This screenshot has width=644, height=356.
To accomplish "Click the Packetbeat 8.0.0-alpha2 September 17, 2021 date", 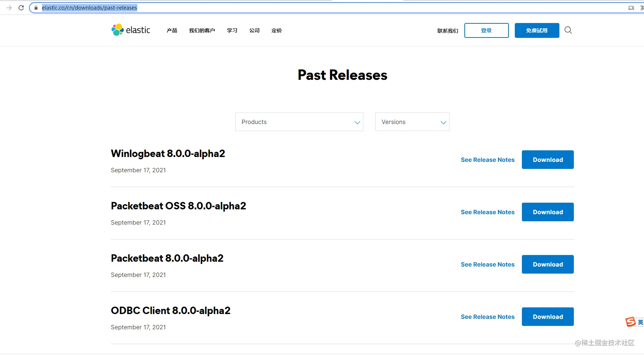I will 138,275.
